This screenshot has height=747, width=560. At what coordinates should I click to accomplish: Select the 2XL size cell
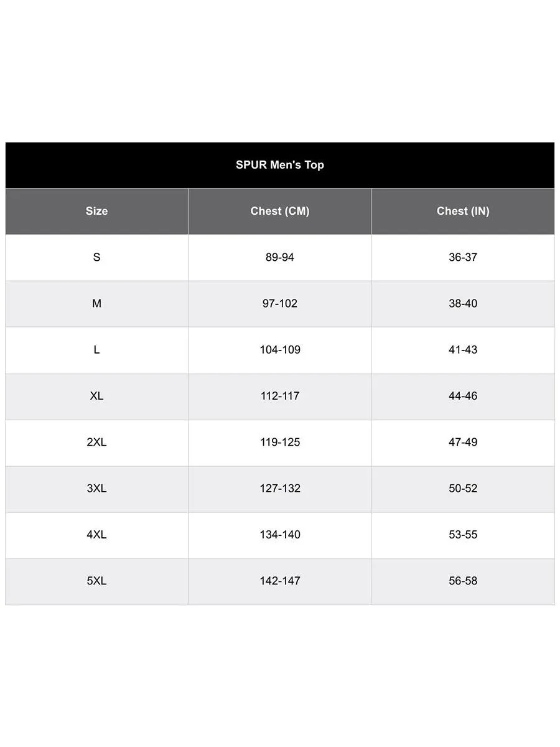[x=96, y=442]
